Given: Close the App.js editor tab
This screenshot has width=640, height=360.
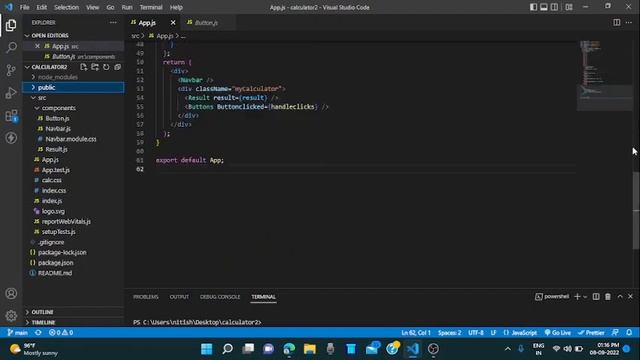Looking at the screenshot, I should pos(173,23).
